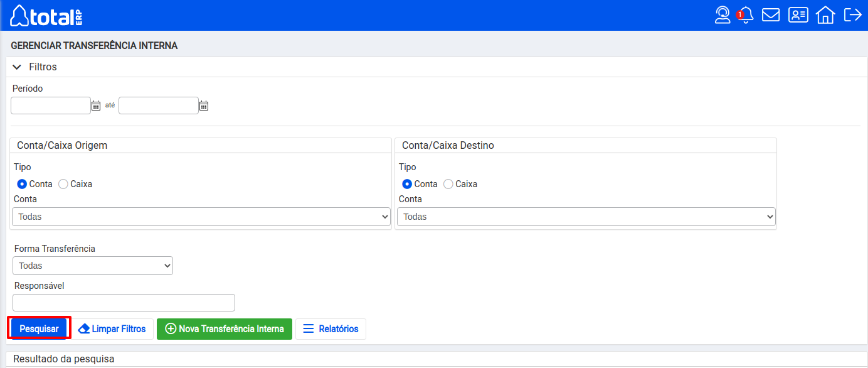
Task: Go to home via house icon
Action: point(825,15)
